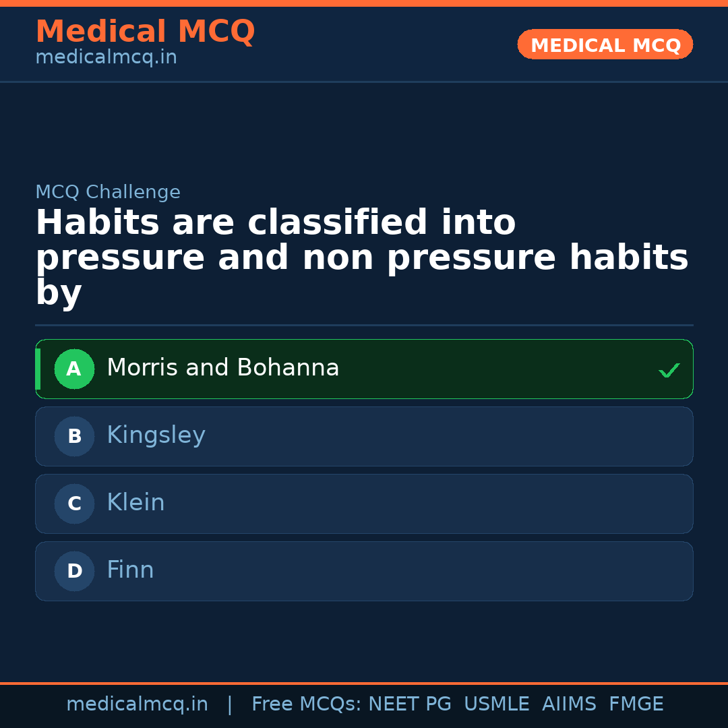Click FMGE in the footer
This screenshot has height=728, width=728.
[636, 704]
